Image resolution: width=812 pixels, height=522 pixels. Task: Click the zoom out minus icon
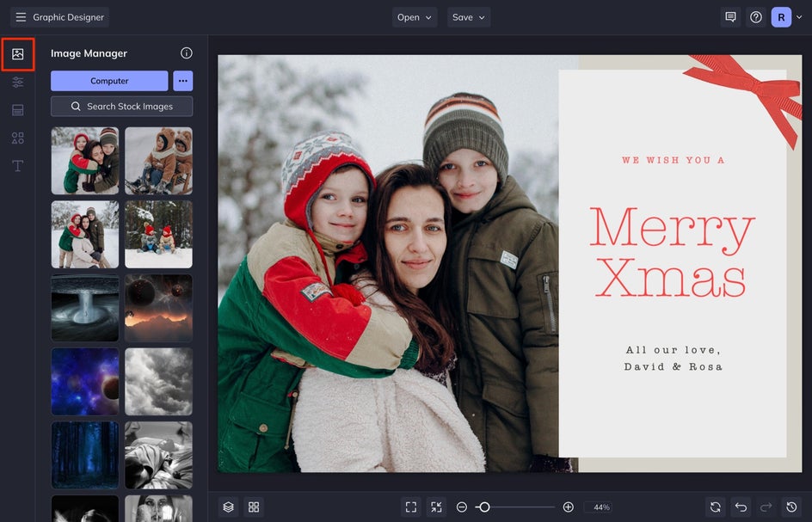[x=462, y=507]
